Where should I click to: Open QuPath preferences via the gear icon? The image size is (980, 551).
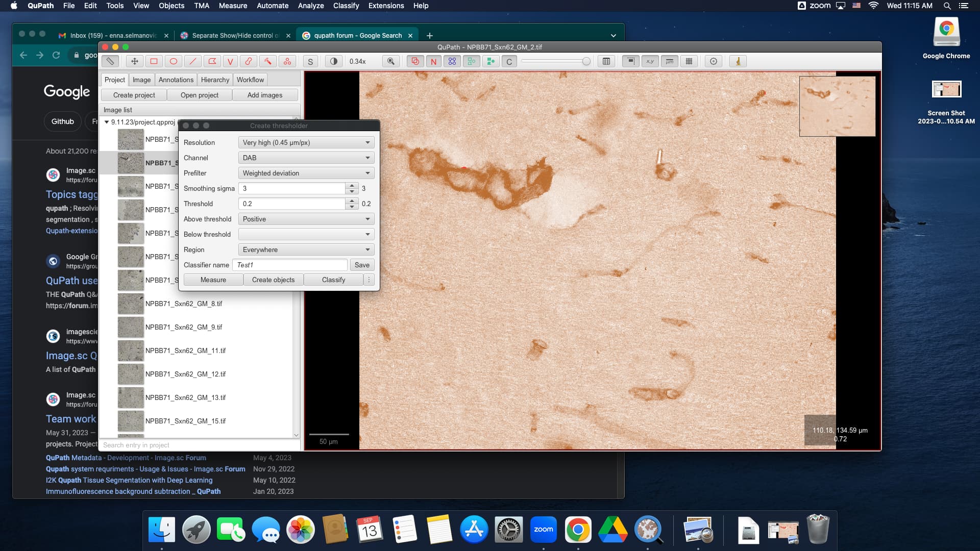(713, 61)
